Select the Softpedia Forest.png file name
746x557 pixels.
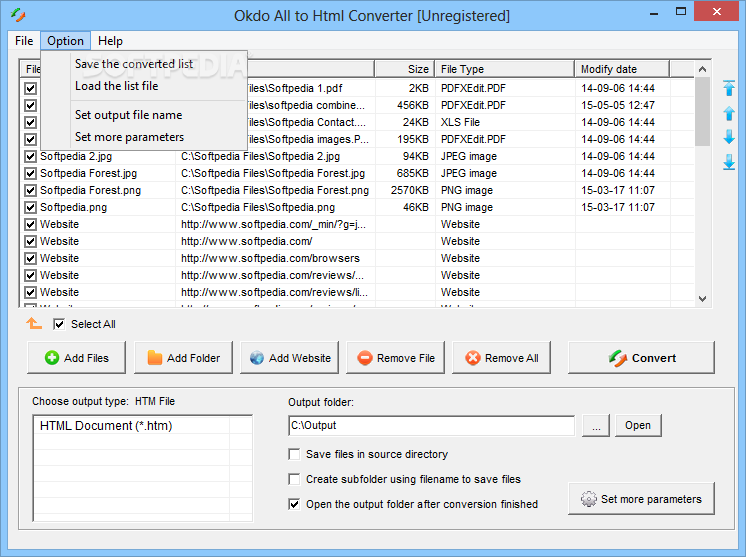[90, 190]
